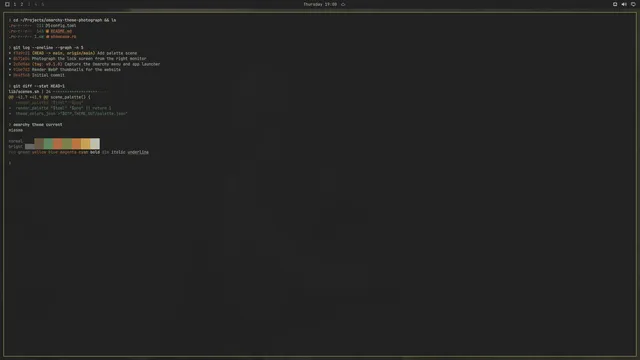Switch to workspace 5
Image resolution: width=640 pixels, height=360 pixels.
[x=42, y=4]
